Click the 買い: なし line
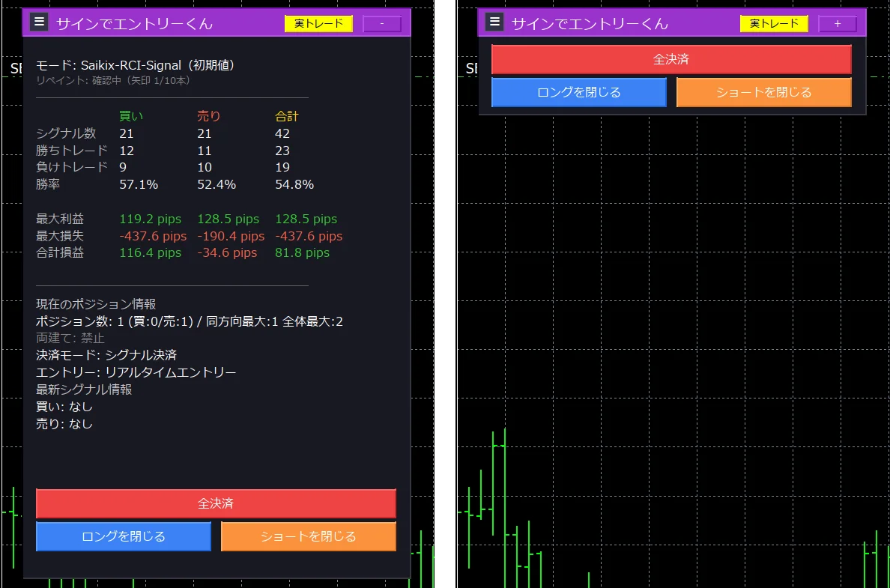This screenshot has height=588, width=890. pyautogui.click(x=64, y=407)
